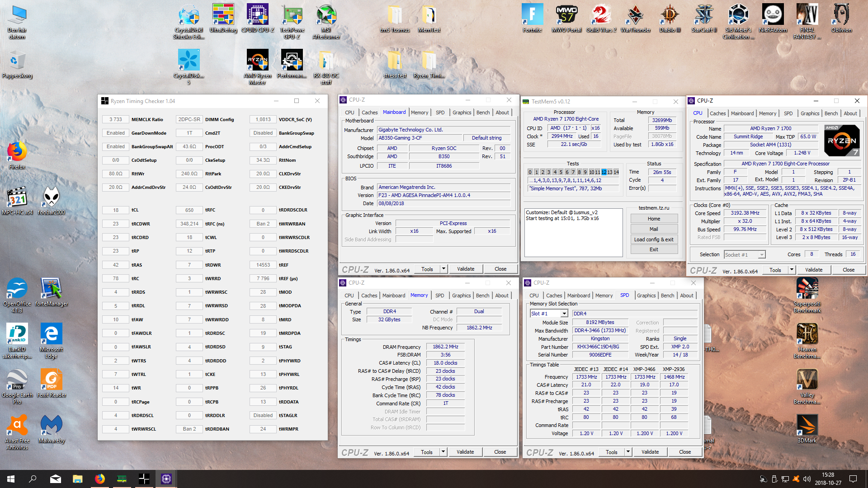This screenshot has height=488, width=868.
Task: Open Malwarebytes desktop icon
Action: tap(52, 429)
